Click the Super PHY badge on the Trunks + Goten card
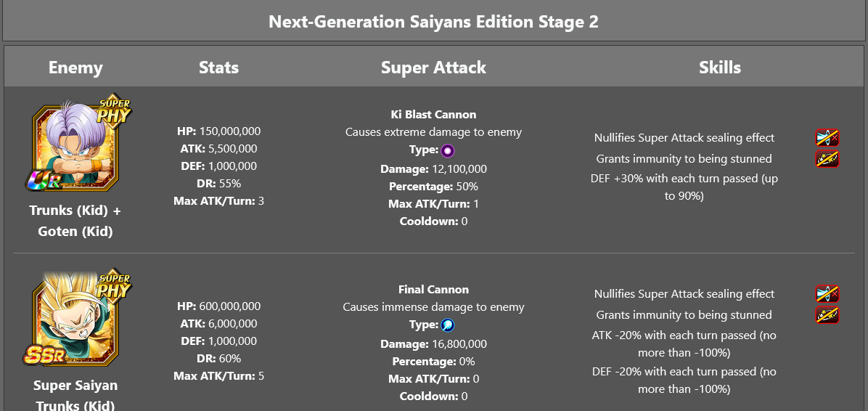Screen dimensions: 868x411 (x=114, y=110)
